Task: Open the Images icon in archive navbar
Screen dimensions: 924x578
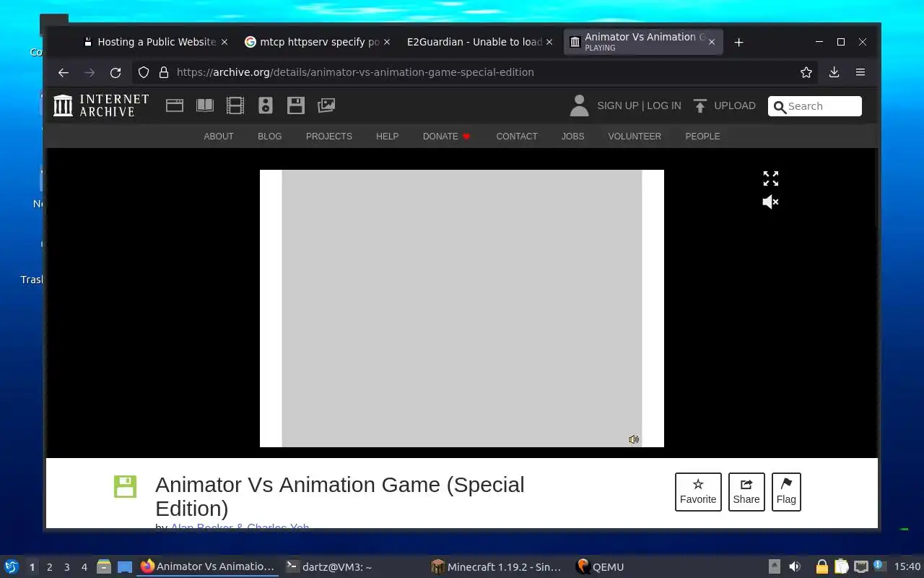Action: pos(326,105)
